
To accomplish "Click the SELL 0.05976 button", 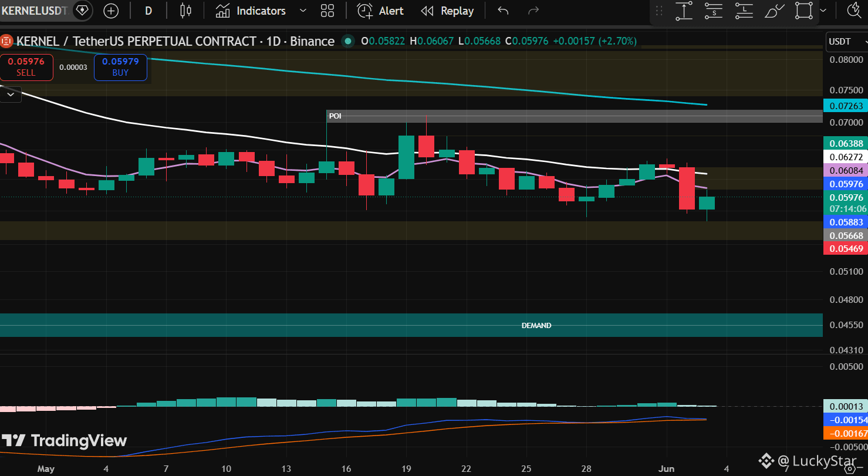I will [26, 67].
